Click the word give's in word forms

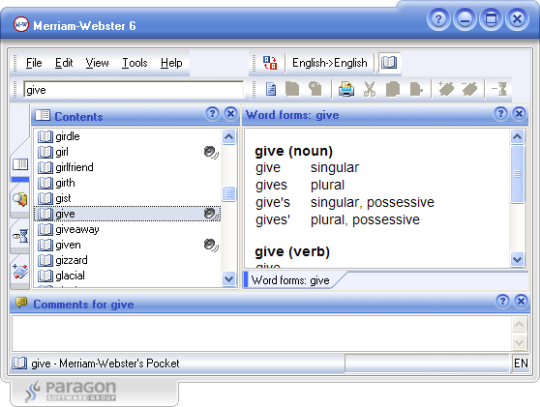(273, 202)
